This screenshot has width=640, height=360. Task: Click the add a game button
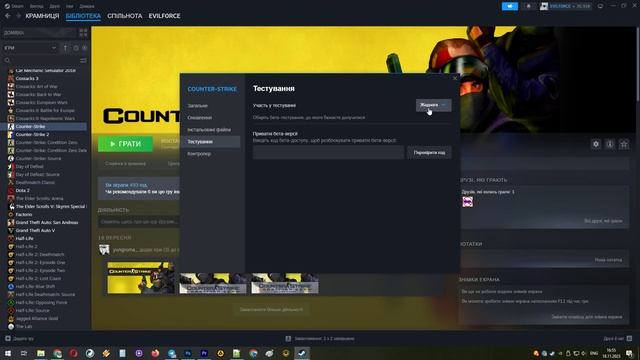click(x=20, y=338)
